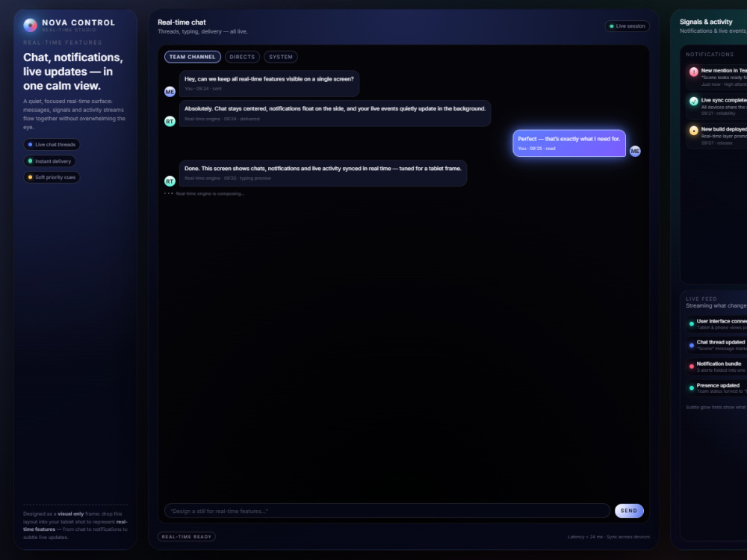Select the Soft priority cues chip
The width and height of the screenshot is (747, 560).
click(x=52, y=177)
